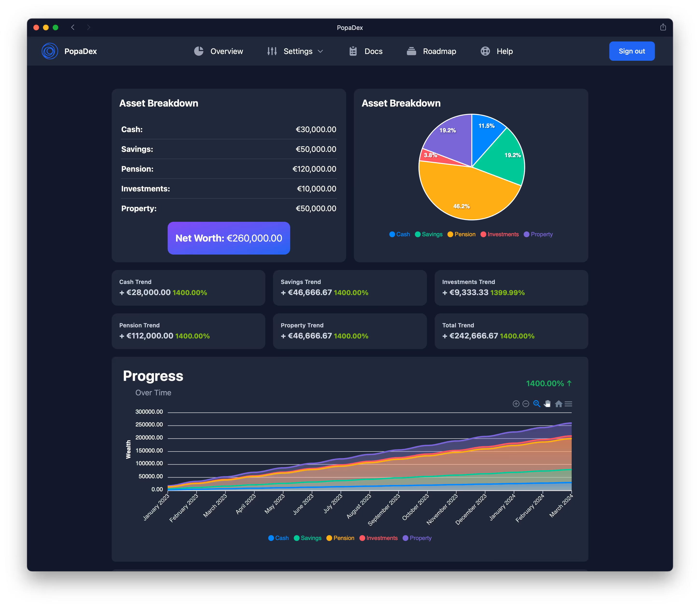This screenshot has width=700, height=607.
Task: Expand the Settings dropdown chevron
Action: coord(320,51)
